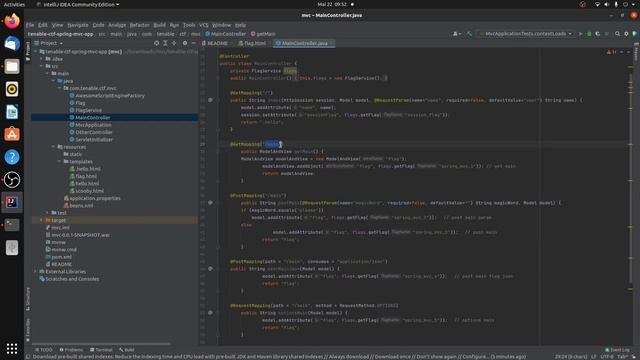640x360 pixels.
Task: Collapse the src folder in tree
Action: pos(41,66)
